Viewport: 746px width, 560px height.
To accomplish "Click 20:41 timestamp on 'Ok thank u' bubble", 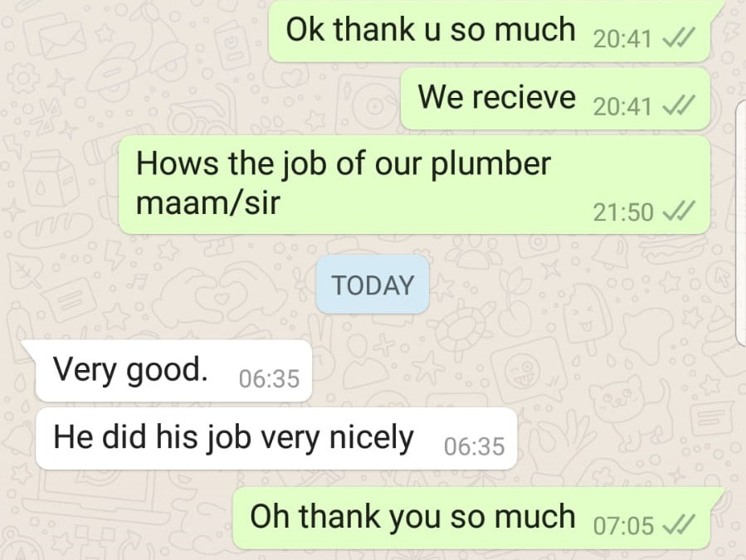I will (x=622, y=38).
